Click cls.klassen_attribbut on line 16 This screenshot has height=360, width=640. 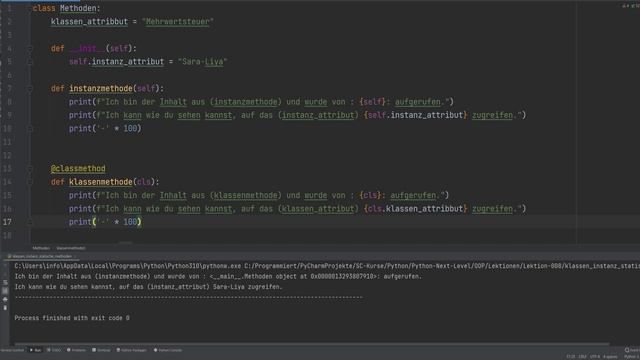(416, 209)
